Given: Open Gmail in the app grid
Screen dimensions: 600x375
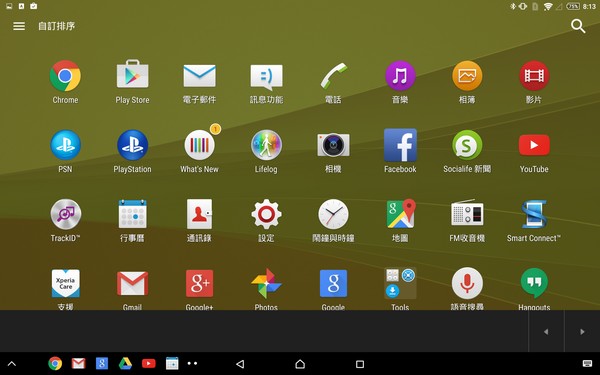Looking at the screenshot, I should coord(132,284).
